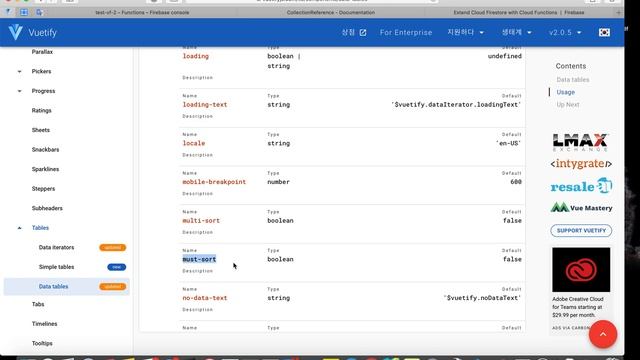
Task: Click the Vuetify logo icon
Action: tap(16, 32)
